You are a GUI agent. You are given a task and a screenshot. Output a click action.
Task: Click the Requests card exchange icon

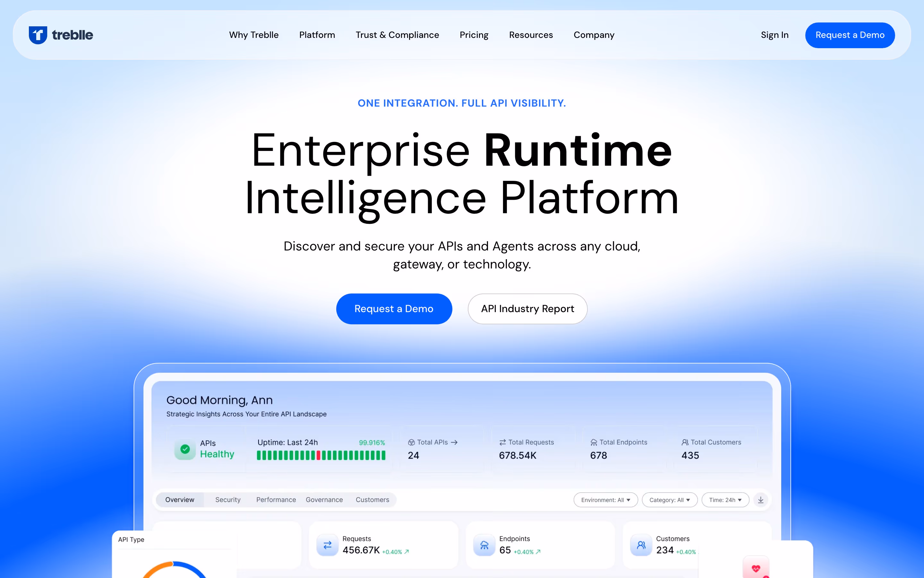328,545
